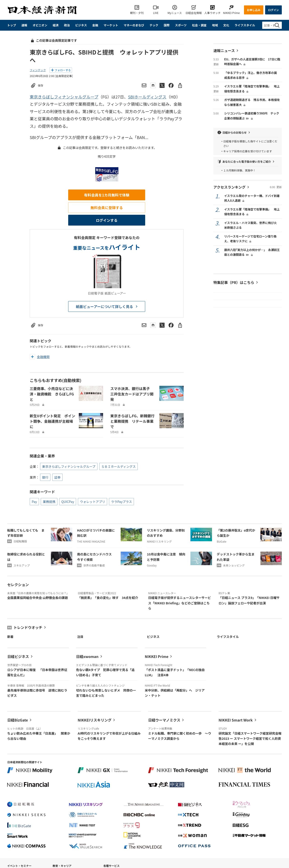Open 三菱商事、小売店などに決済 recommended article

[x=52, y=394]
